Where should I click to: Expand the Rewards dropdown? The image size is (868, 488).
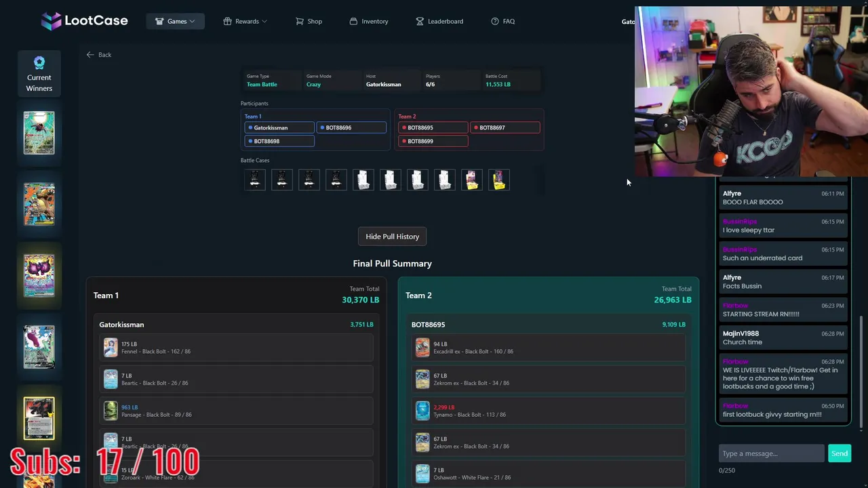point(245,21)
